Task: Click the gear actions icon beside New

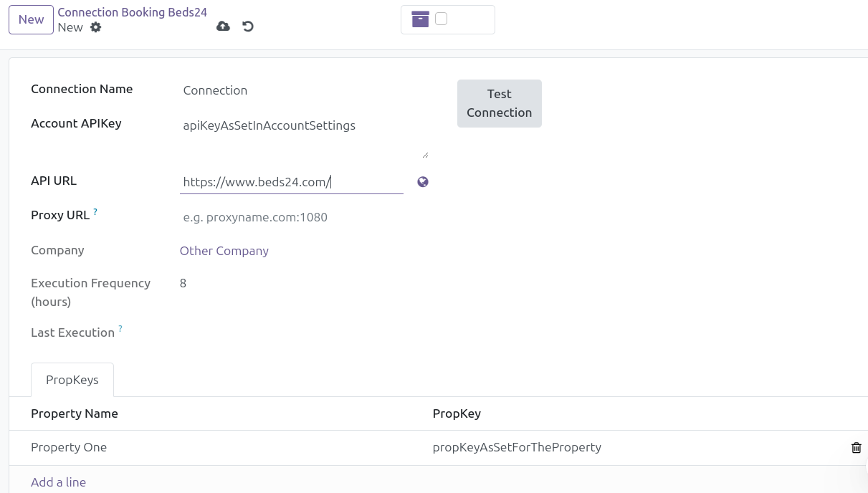Action: [95, 27]
